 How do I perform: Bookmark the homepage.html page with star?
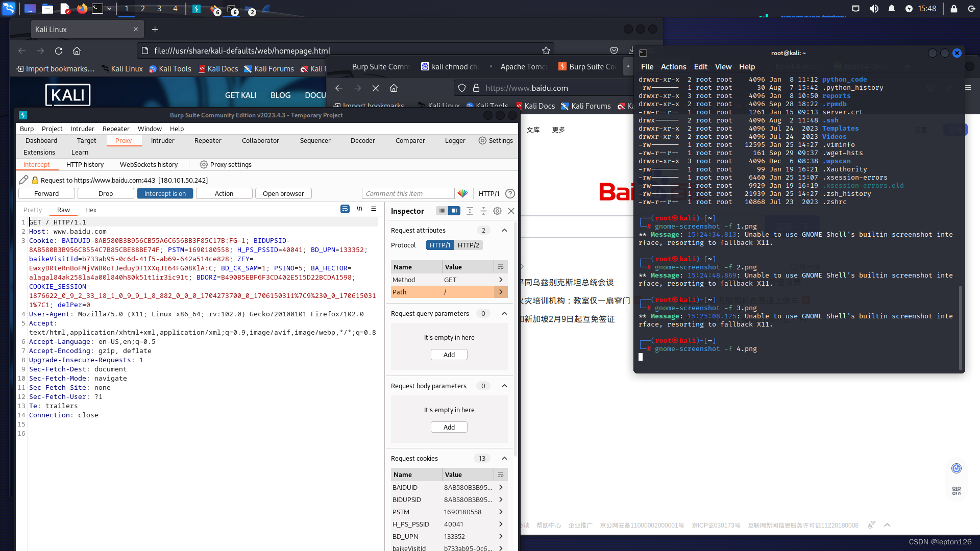[546, 51]
